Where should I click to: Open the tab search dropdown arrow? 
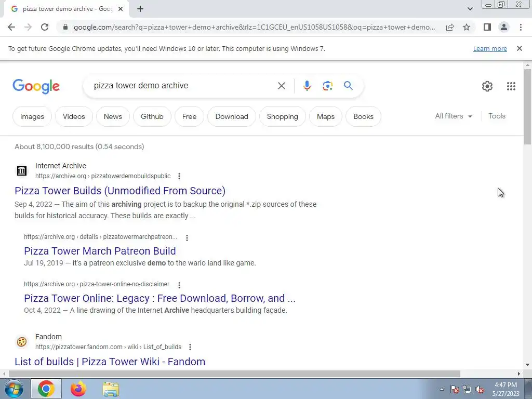[470, 9]
